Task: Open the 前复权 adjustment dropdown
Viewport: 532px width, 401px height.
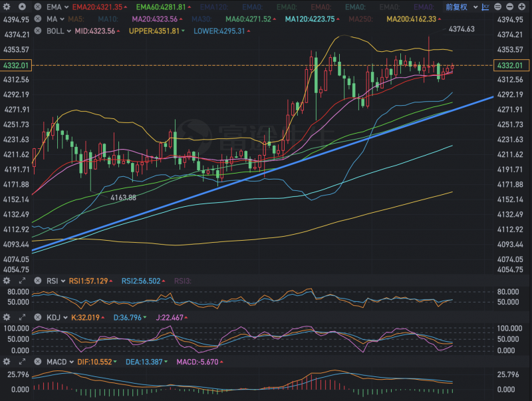Action: pos(460,6)
